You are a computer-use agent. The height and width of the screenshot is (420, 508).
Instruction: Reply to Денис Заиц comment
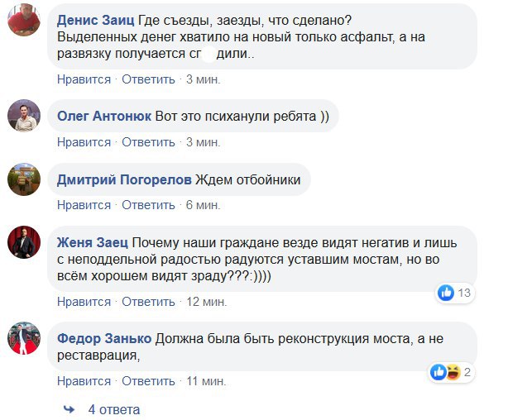[148, 79]
